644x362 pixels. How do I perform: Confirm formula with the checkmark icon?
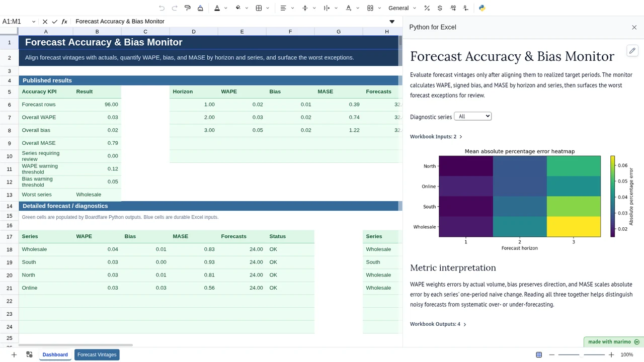tap(54, 22)
